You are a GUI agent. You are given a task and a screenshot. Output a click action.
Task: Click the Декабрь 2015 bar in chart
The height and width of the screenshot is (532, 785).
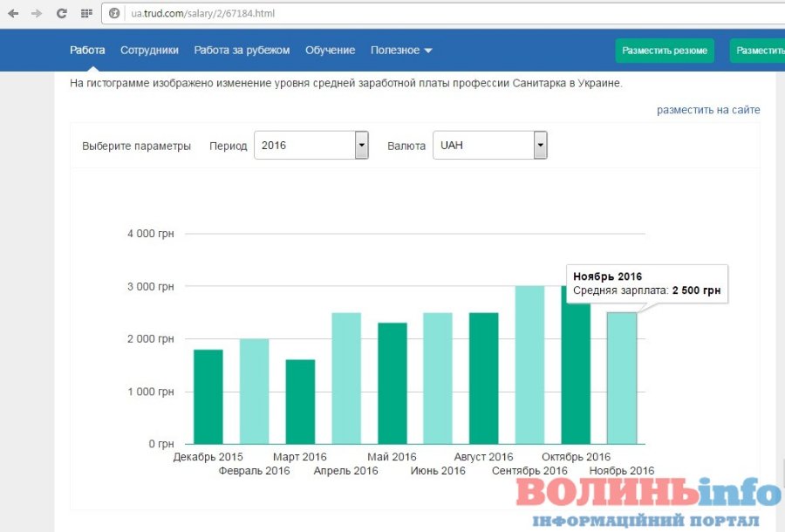pos(208,397)
